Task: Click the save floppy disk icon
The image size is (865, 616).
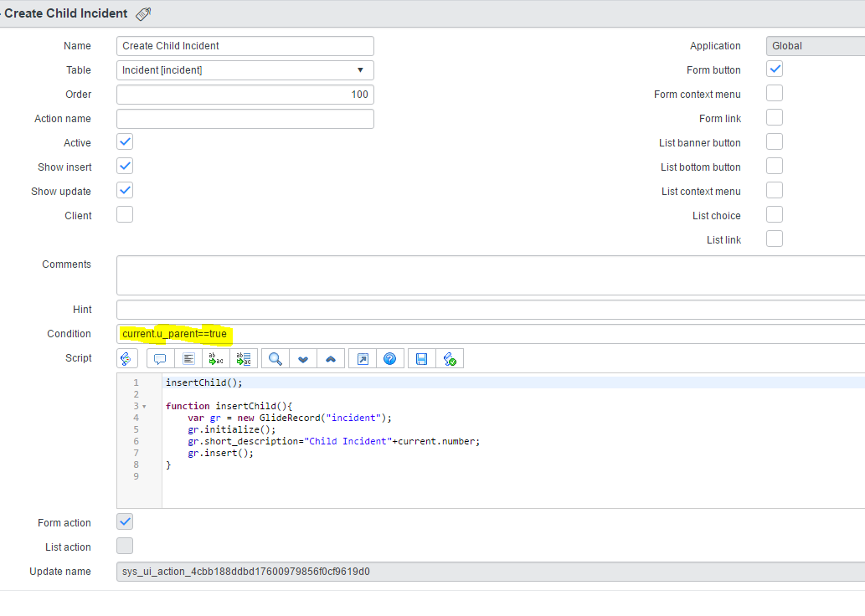Action: point(422,359)
